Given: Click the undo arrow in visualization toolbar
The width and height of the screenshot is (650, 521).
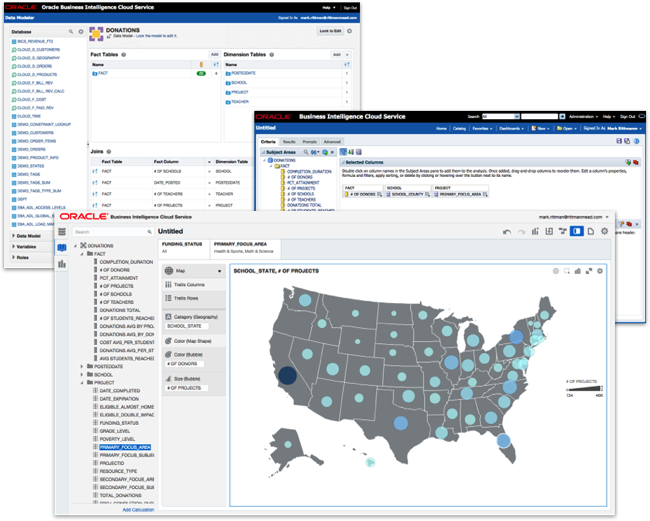Looking at the screenshot, I should (x=507, y=232).
